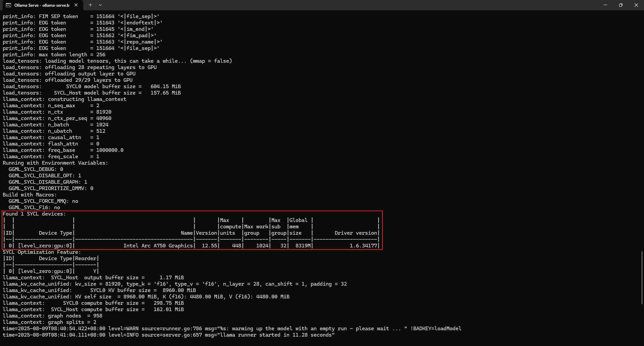Image resolution: width=644 pixels, height=346 pixels.
Task: Click the 'graph splits = 2' line
Action: [x=49, y=322]
